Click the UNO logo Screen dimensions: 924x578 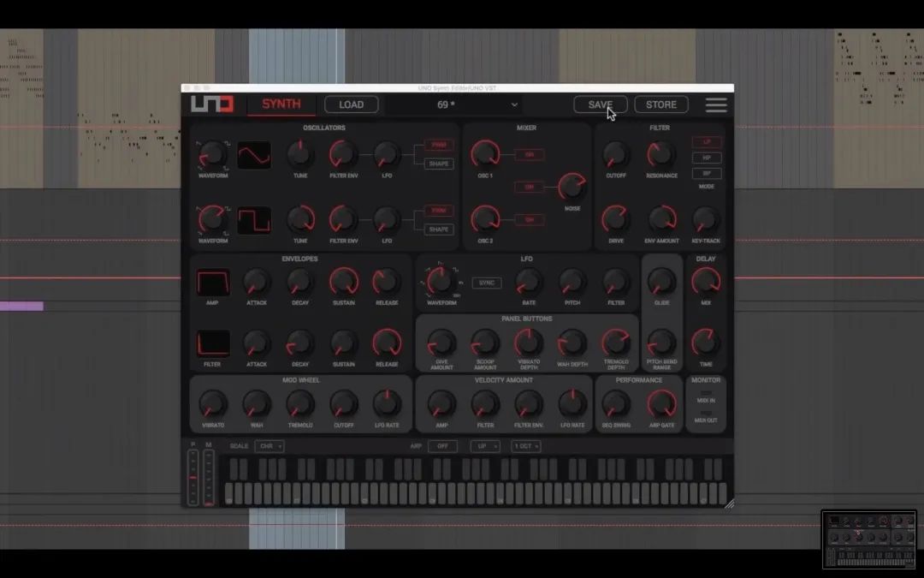point(212,104)
